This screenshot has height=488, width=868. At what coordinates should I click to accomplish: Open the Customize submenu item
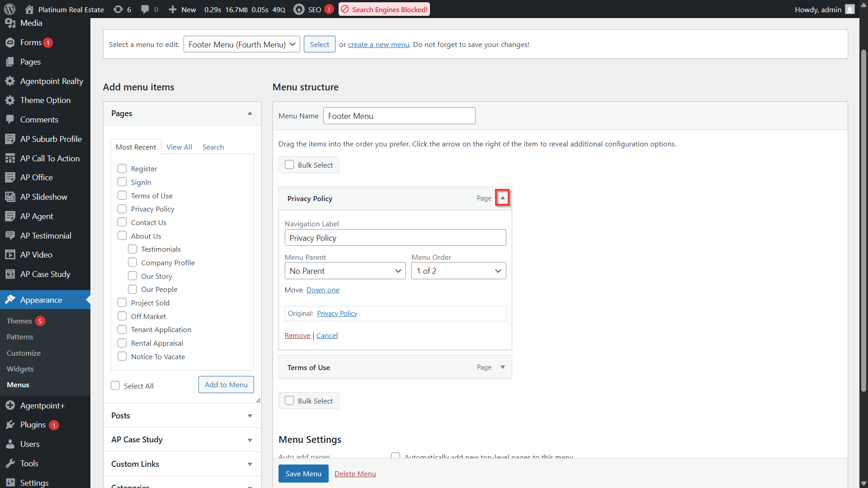[24, 353]
